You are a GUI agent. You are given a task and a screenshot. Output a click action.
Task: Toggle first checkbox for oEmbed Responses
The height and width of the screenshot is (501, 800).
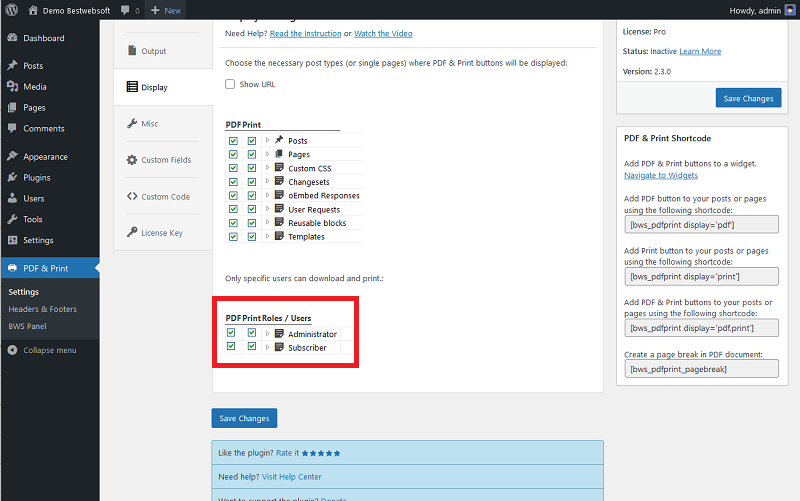[x=233, y=195]
